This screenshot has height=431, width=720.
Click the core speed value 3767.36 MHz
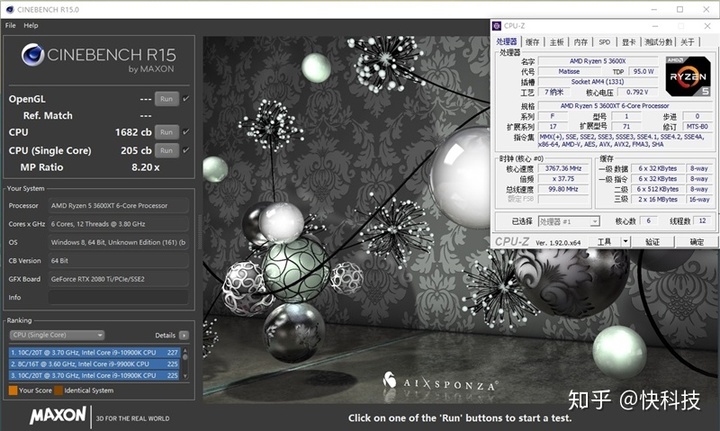(563, 168)
